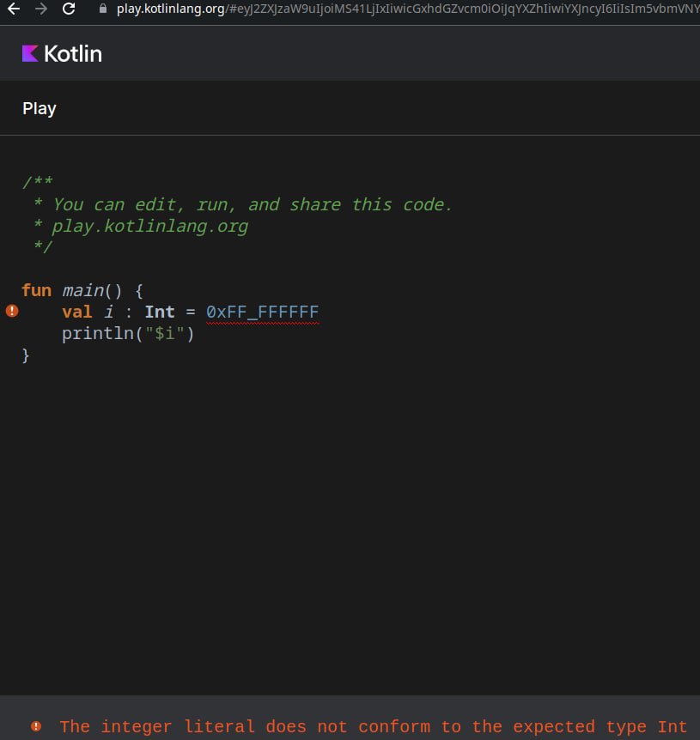Viewport: 700px width, 740px height.
Task: Click the closing brace of main function
Action: (26, 355)
